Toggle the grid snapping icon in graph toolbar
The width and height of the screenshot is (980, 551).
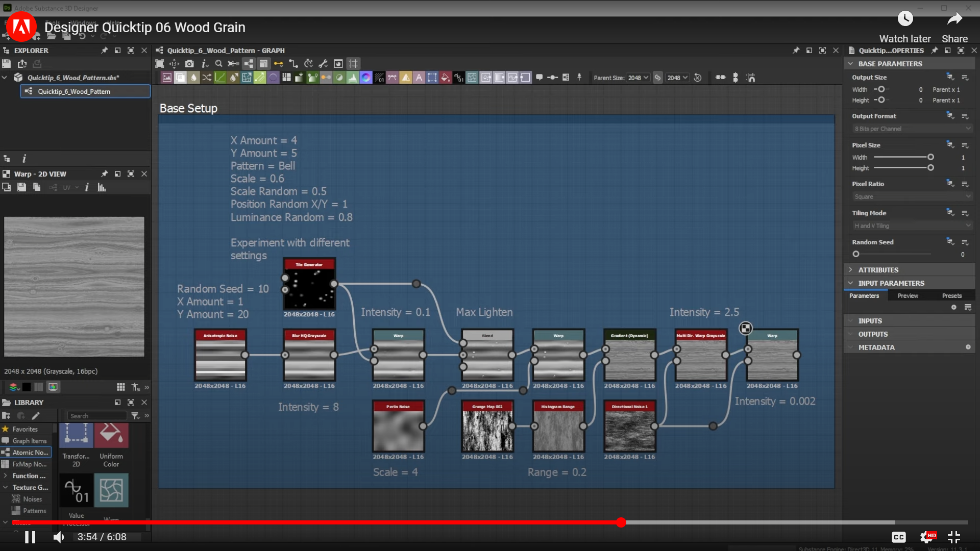point(353,64)
